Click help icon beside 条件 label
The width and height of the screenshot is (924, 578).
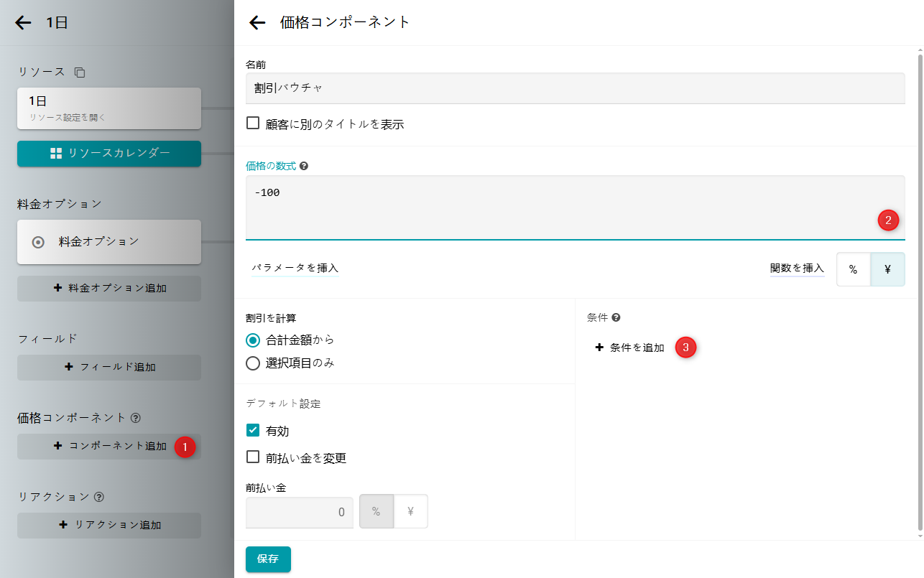click(616, 317)
